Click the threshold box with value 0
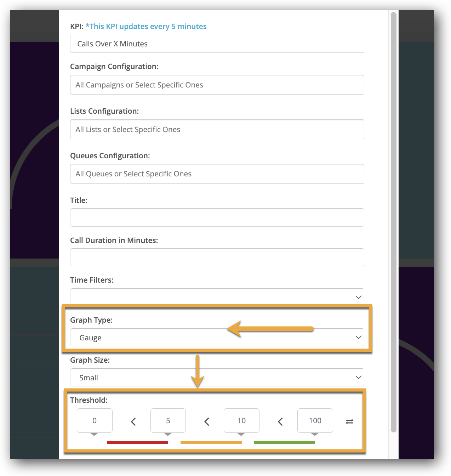 point(95,420)
